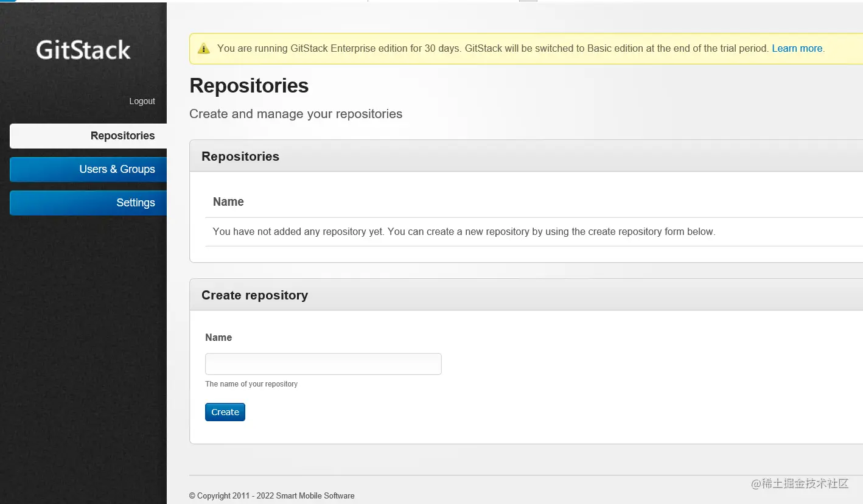The image size is (863, 504).
Task: Focus the repository Name input field
Action: (x=323, y=364)
